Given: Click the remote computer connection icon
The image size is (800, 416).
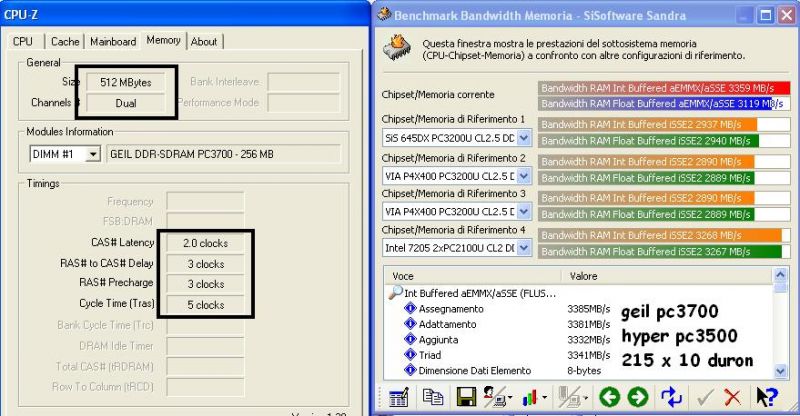Looking at the screenshot, I should pyautogui.click(x=496, y=397).
